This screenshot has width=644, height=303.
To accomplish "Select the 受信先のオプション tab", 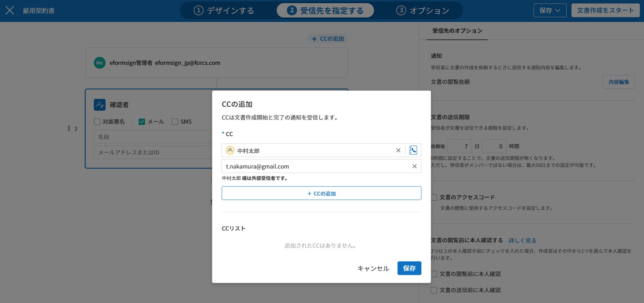I will pos(457,31).
